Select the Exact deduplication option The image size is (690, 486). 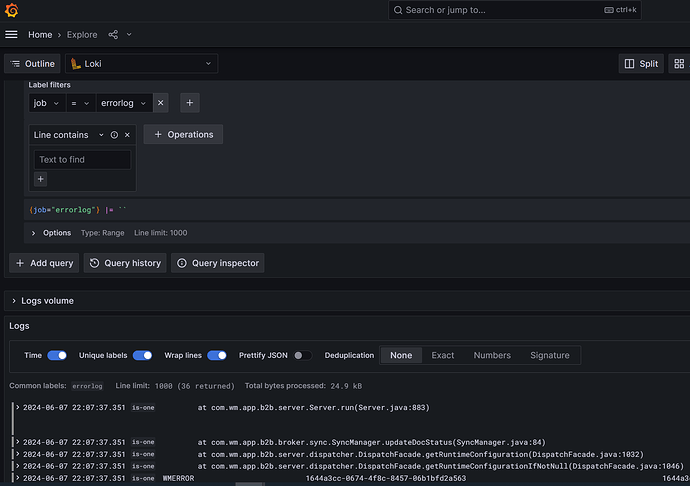[x=442, y=355]
